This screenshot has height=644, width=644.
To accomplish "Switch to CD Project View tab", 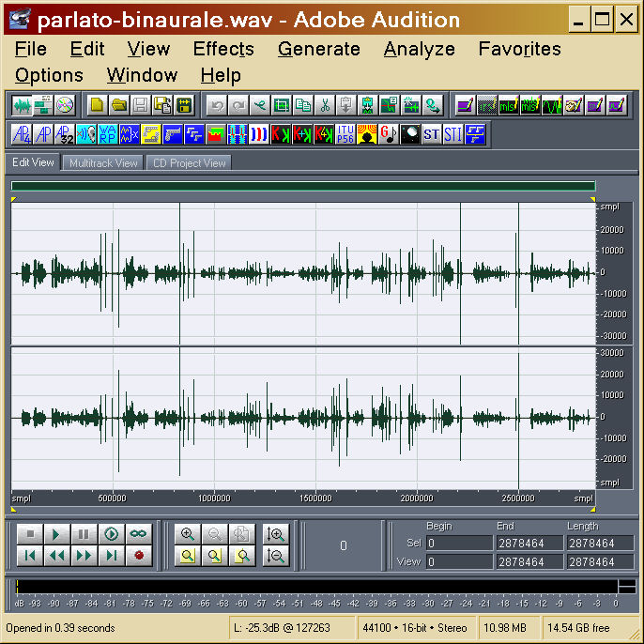I will point(190,163).
